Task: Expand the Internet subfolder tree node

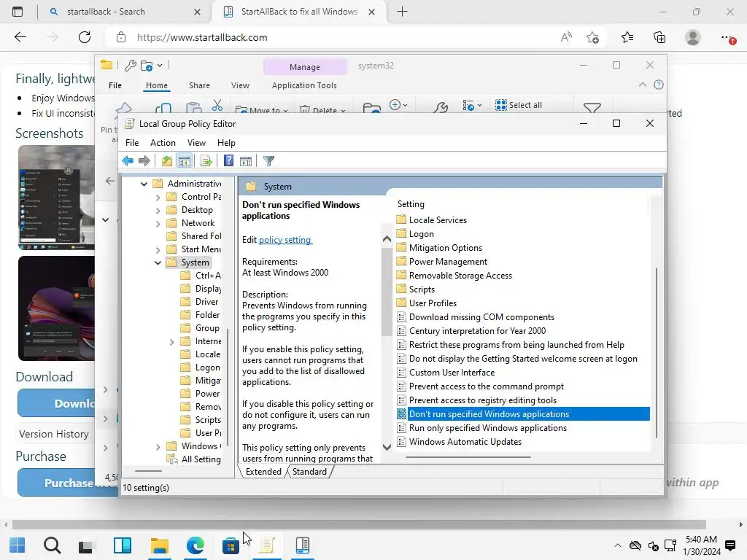Action: pos(171,341)
